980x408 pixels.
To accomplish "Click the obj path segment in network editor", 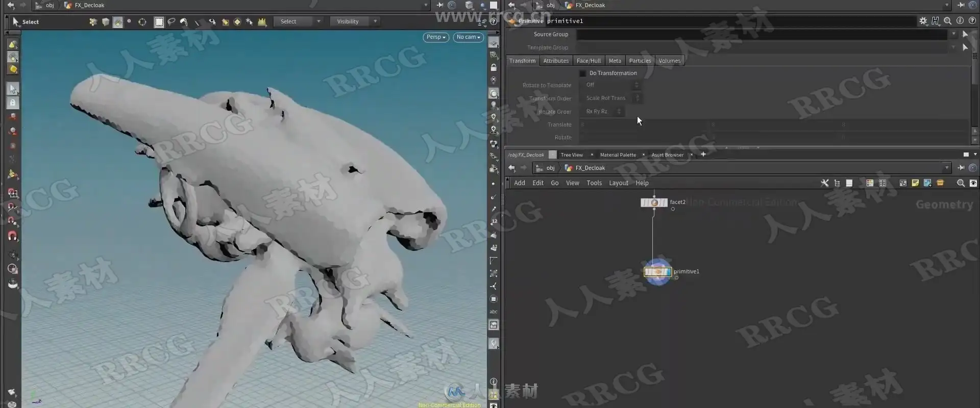I will (x=550, y=168).
